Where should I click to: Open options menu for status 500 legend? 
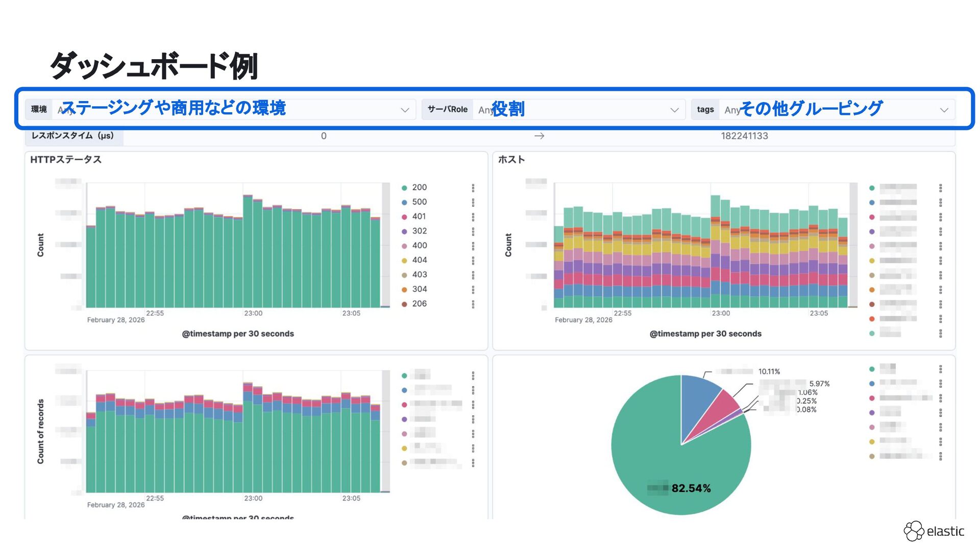[x=473, y=202]
